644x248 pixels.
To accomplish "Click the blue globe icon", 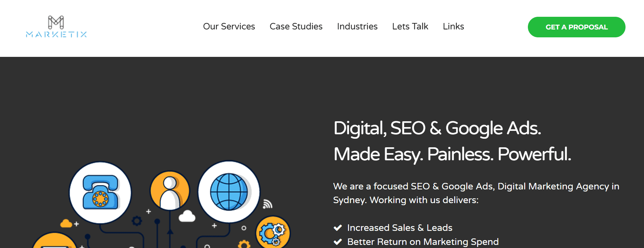I will coord(228,192).
